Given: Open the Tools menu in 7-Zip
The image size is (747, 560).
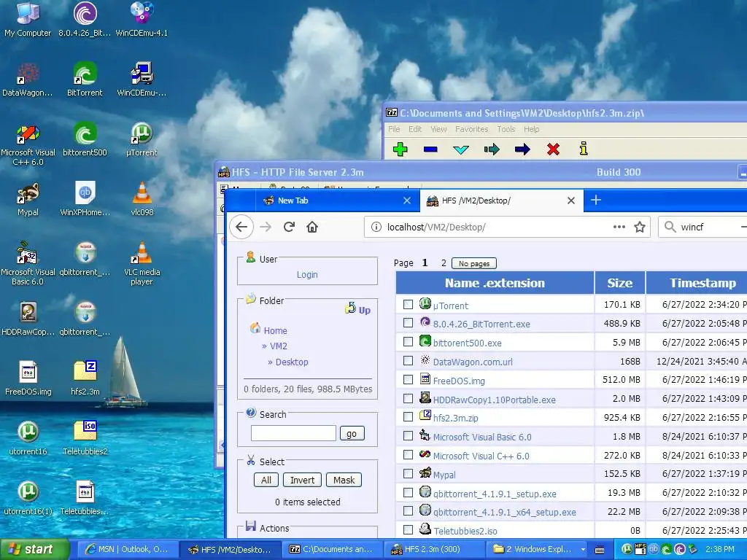Looking at the screenshot, I should tap(506, 129).
